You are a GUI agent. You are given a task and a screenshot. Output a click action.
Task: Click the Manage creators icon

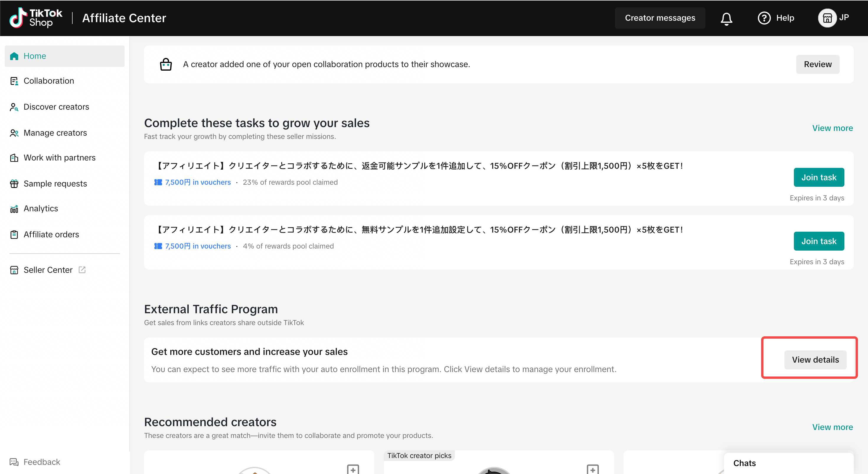tap(14, 133)
